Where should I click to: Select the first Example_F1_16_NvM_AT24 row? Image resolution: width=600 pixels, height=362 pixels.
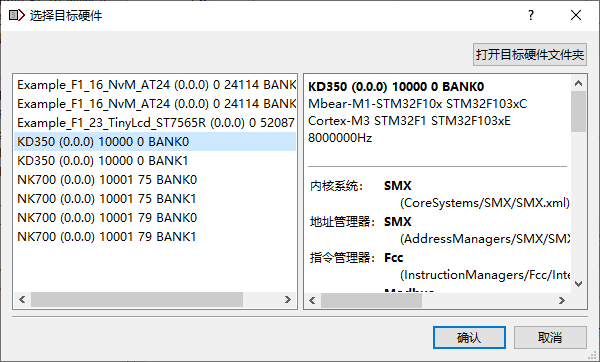point(155,85)
